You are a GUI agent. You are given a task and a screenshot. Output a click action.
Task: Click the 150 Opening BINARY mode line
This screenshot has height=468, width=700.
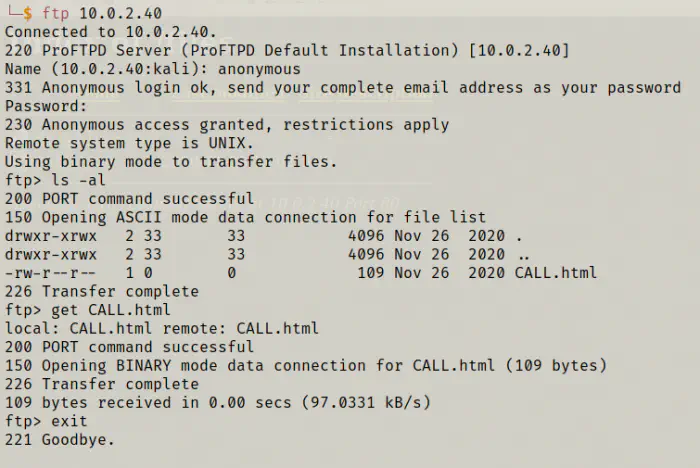click(305, 365)
